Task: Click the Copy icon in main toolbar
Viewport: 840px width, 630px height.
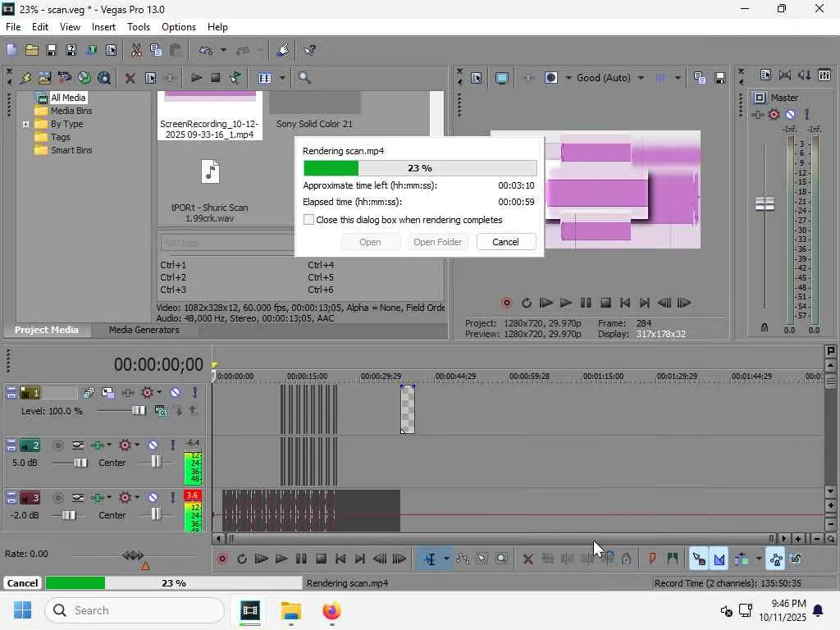Action: pos(156,50)
